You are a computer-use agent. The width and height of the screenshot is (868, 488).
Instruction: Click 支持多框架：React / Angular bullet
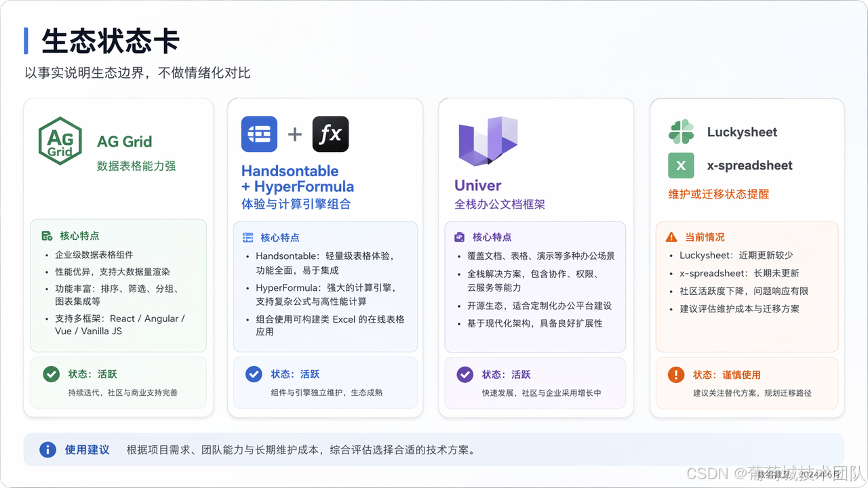[120, 325]
